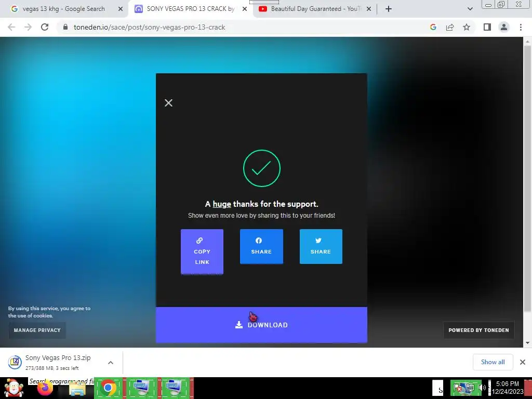Click the page vertical scrollbar
This screenshot has width=532, height=399.
pos(527,178)
